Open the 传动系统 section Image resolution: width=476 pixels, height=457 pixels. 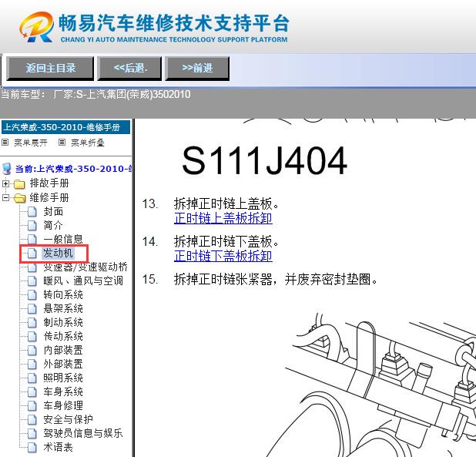[x=63, y=336]
